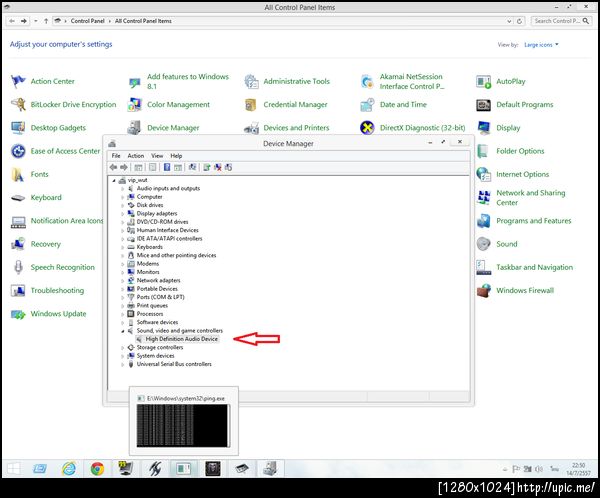Open Windows Update icon
The height and width of the screenshot is (498, 600).
[x=18, y=314]
